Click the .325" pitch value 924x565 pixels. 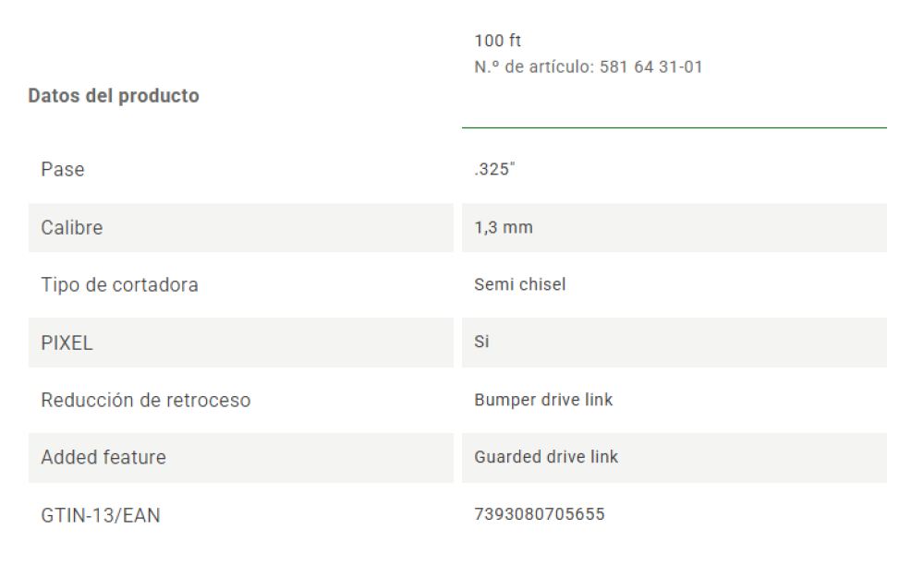(494, 170)
